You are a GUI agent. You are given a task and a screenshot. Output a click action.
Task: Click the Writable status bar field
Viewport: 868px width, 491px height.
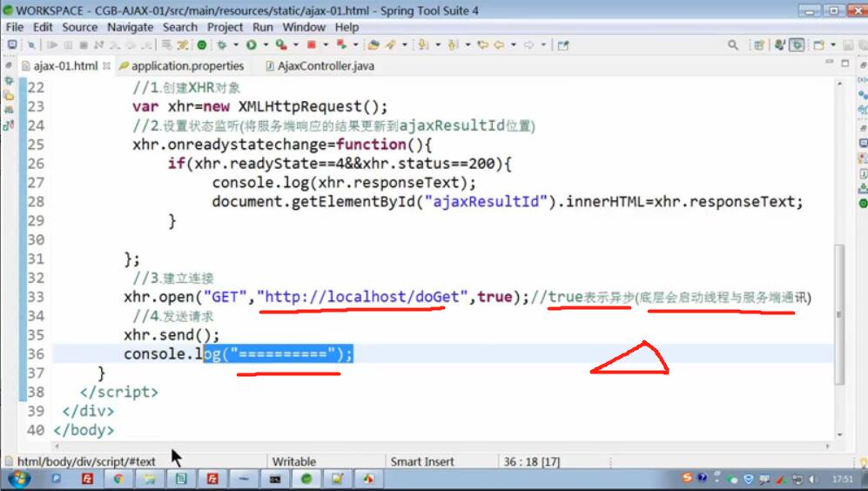click(x=294, y=461)
